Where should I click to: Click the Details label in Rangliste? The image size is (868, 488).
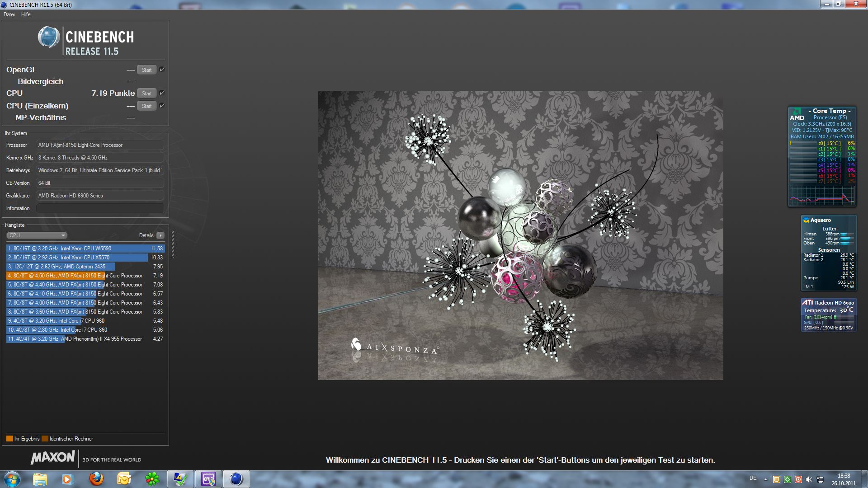coord(146,235)
